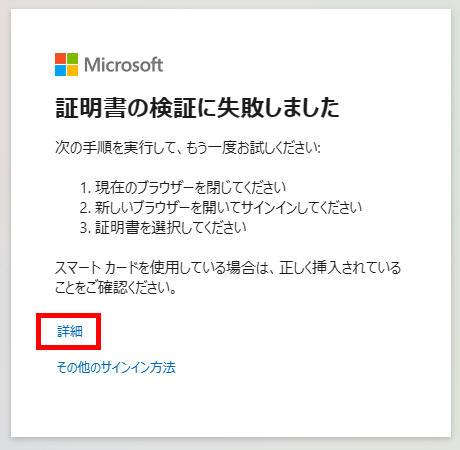Select step text 証明書を選択してください
Screen dimensions: 460x450
pyautogui.click(x=171, y=227)
